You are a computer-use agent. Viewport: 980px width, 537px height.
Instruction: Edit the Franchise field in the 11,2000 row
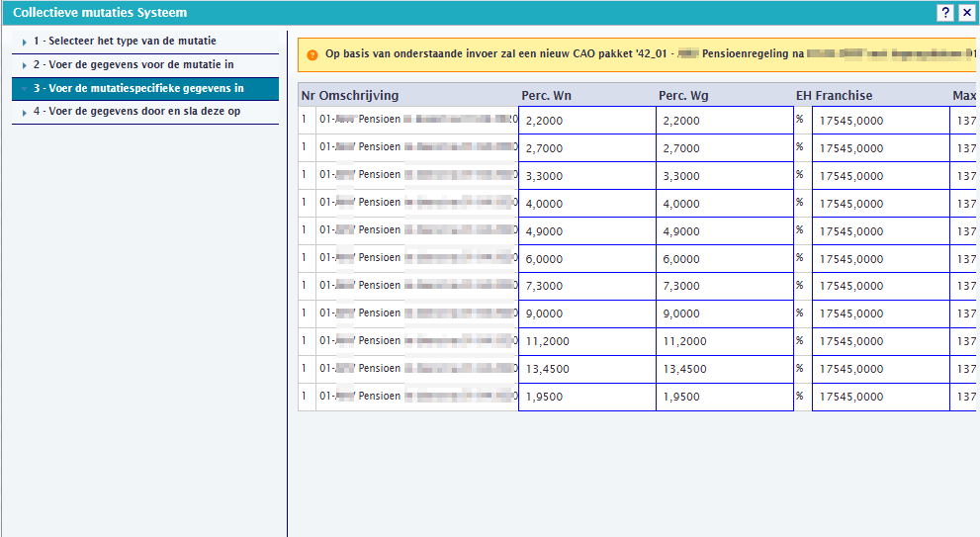click(881, 341)
